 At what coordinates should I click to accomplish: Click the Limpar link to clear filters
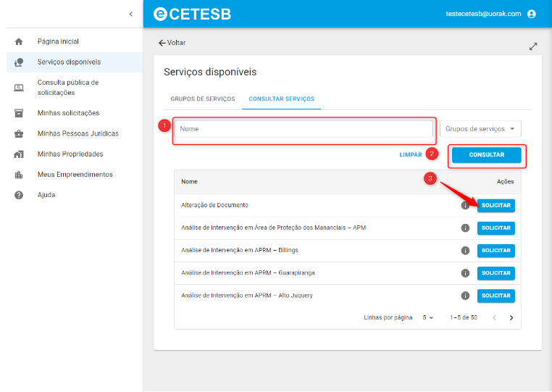point(410,155)
